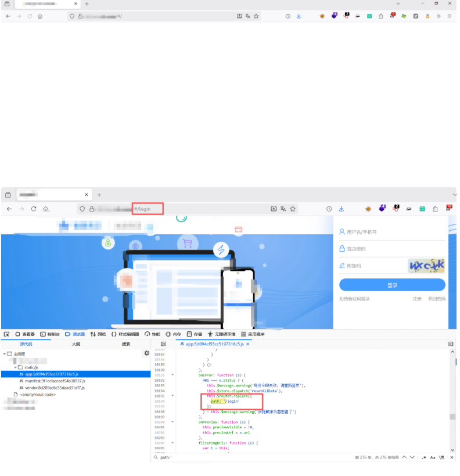Click the editor scrollbar up arrow
This screenshot has height=476, width=460.
click(x=452, y=352)
